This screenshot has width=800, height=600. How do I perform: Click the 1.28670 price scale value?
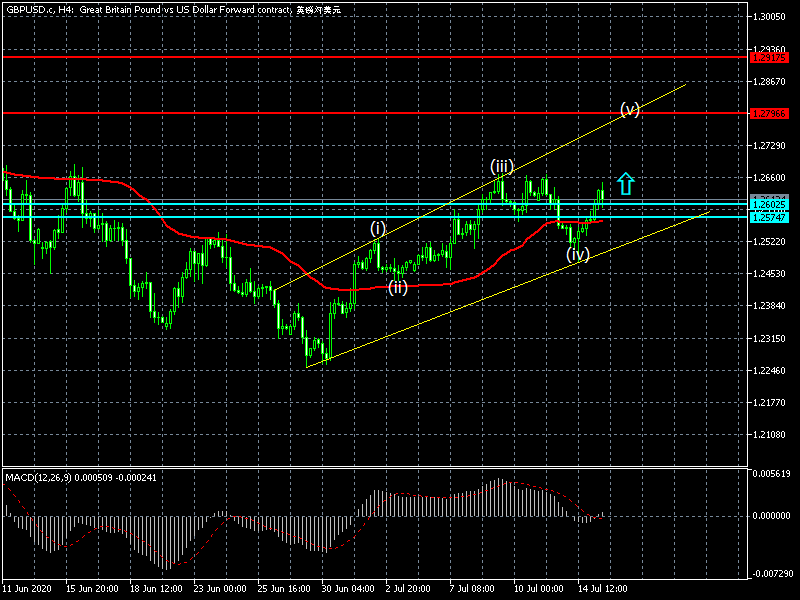pos(769,81)
